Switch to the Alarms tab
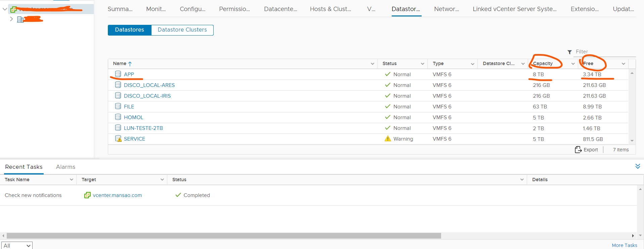Image resolution: width=644 pixels, height=249 pixels. (66, 167)
